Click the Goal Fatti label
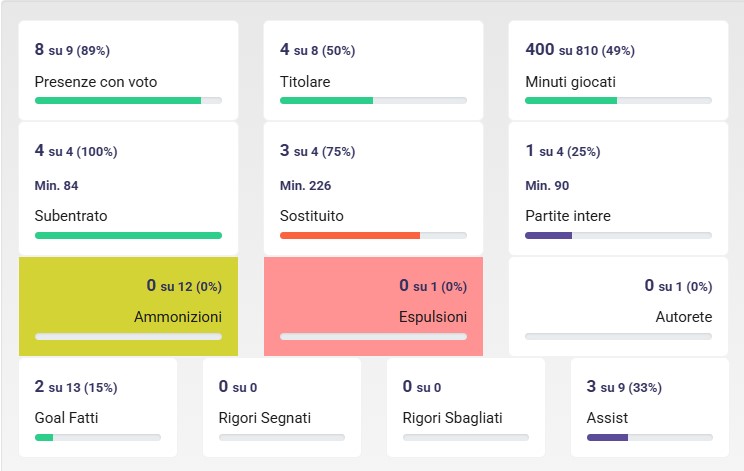 pyautogui.click(x=66, y=417)
